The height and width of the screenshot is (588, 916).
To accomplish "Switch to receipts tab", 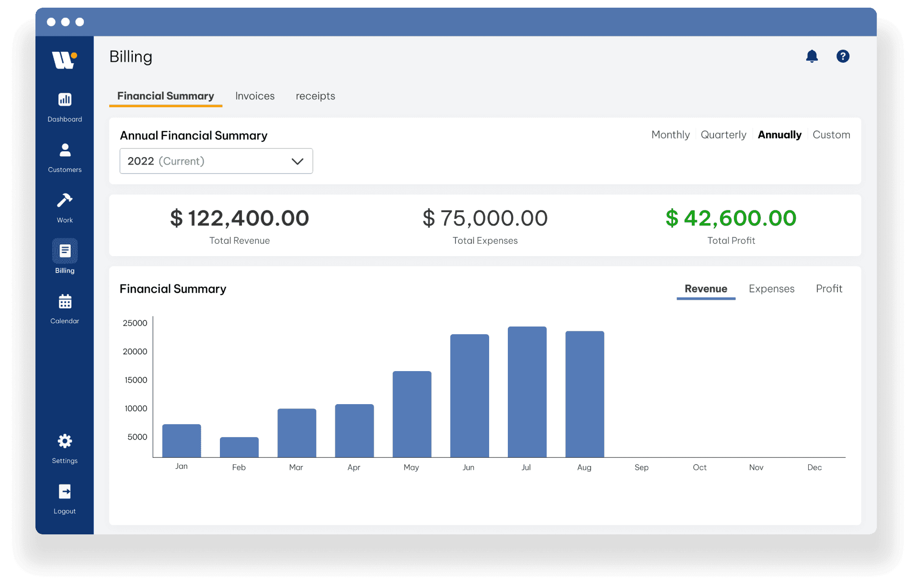I will point(315,96).
